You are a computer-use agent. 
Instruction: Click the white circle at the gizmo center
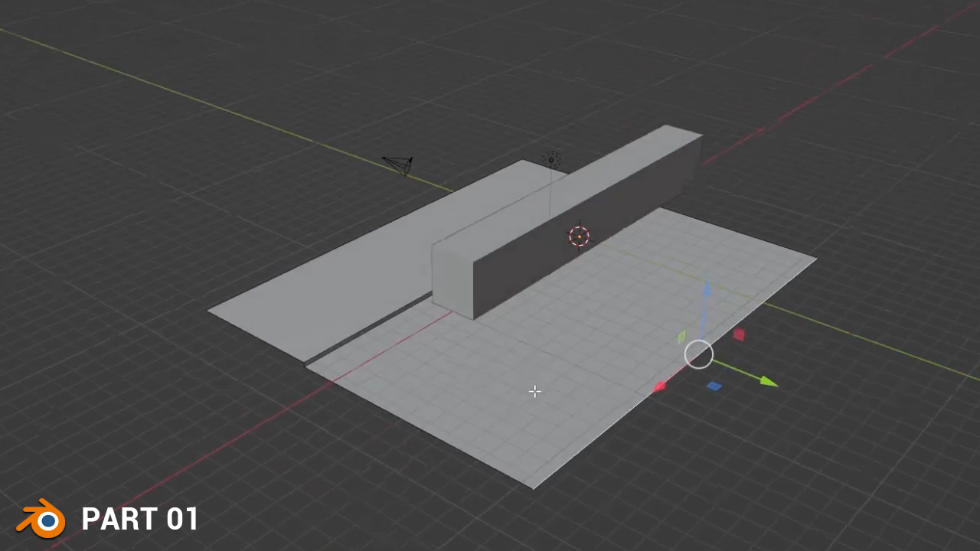click(698, 355)
